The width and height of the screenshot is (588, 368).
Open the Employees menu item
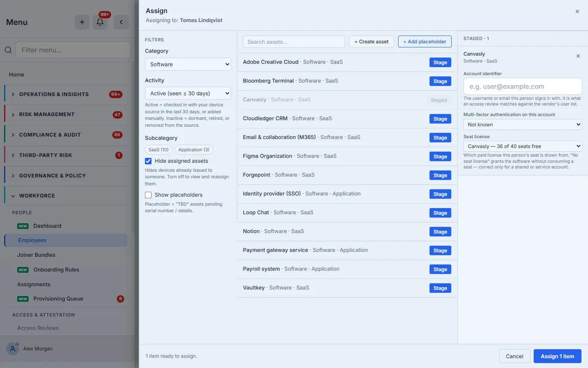[x=66, y=240]
